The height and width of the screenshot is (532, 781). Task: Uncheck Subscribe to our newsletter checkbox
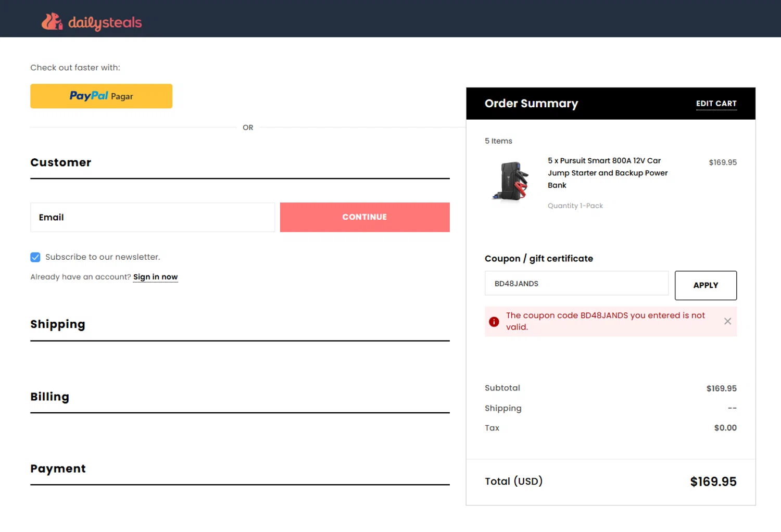tap(35, 257)
